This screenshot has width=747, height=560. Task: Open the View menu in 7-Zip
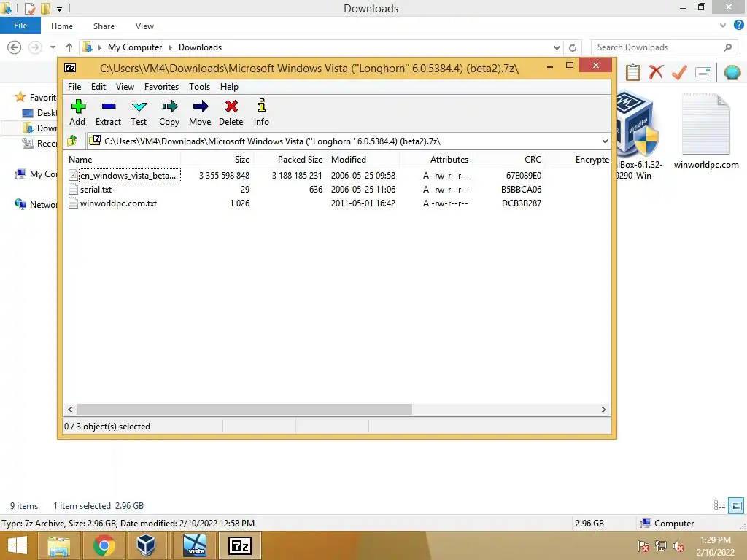click(125, 87)
